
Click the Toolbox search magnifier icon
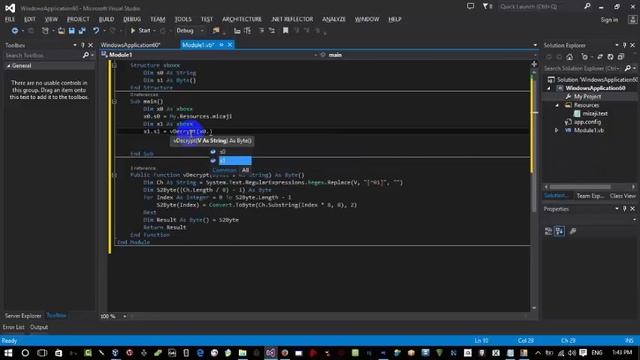(86, 55)
